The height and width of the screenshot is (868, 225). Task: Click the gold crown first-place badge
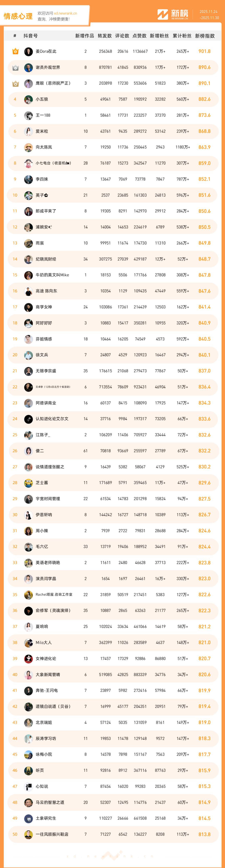pyautogui.click(x=15, y=51)
